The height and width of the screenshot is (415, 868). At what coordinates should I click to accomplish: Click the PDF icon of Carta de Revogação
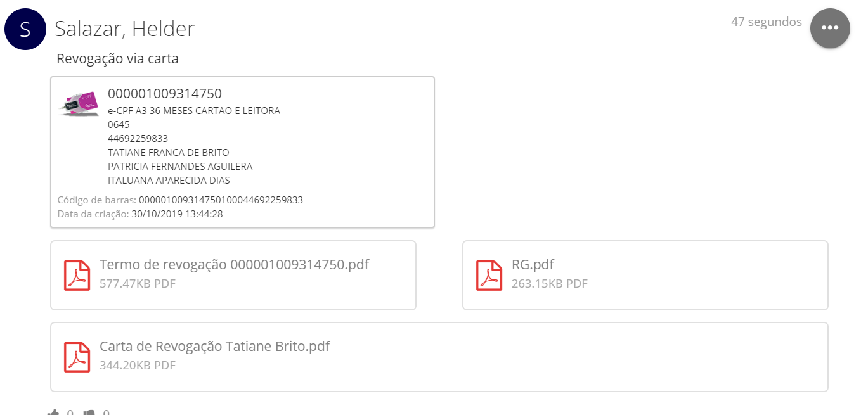[77, 357]
